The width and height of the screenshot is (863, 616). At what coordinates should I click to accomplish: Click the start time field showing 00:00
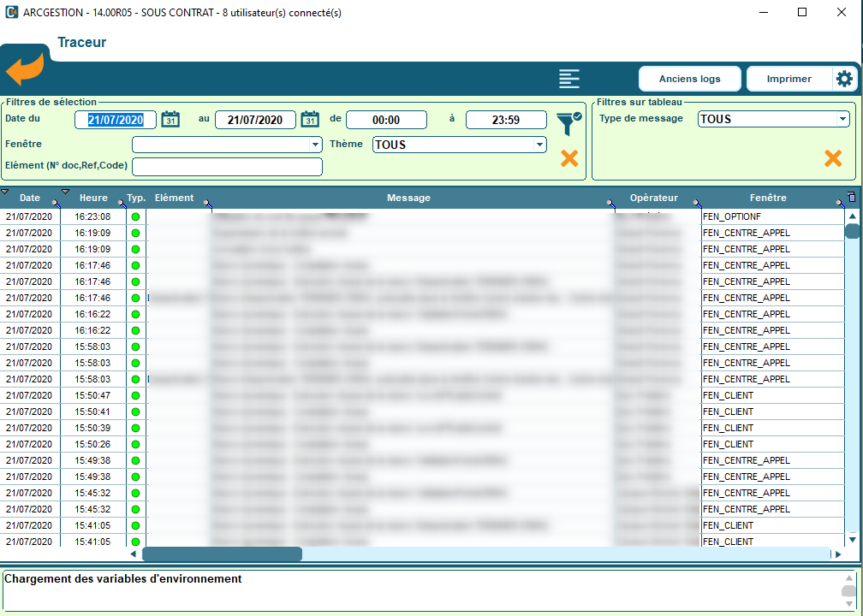[386, 121]
